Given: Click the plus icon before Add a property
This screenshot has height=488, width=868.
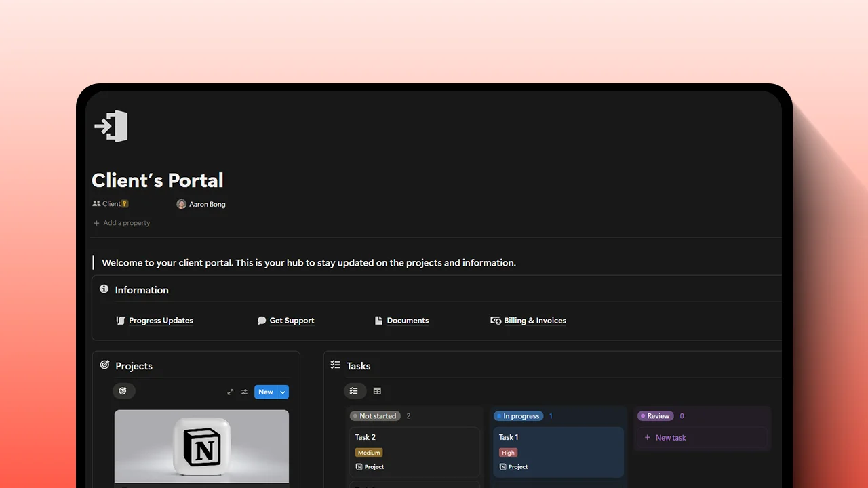Looking at the screenshot, I should (96, 223).
